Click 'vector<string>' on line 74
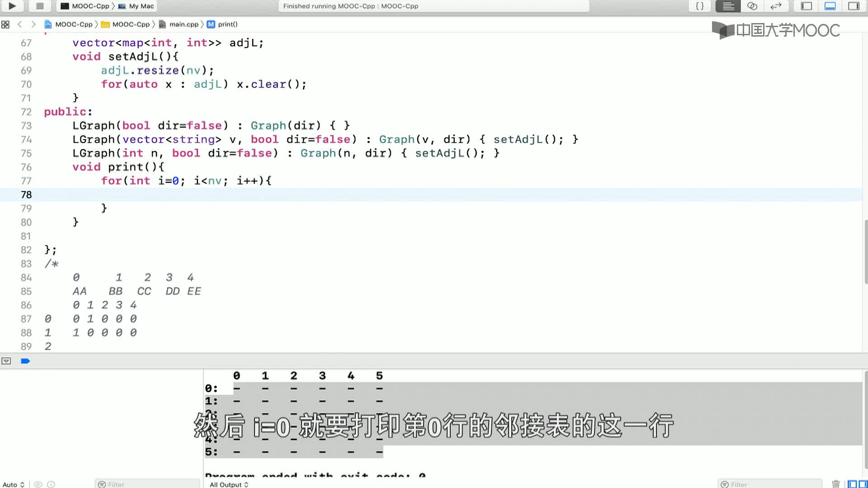Screen dimensions: 868x488 click(x=172, y=140)
